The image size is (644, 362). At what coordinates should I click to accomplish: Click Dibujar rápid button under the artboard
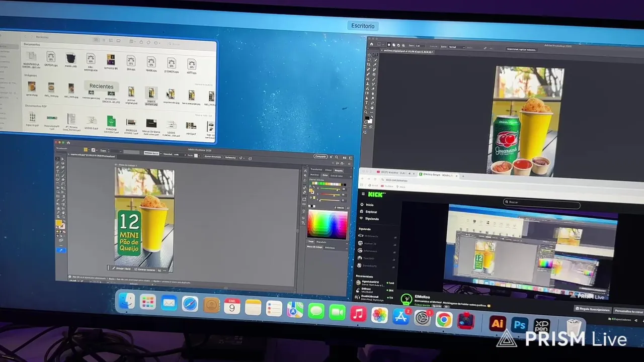121,268
